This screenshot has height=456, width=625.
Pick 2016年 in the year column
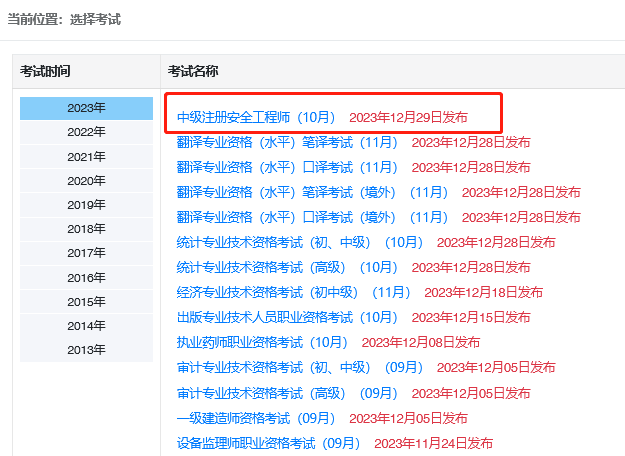click(x=86, y=278)
